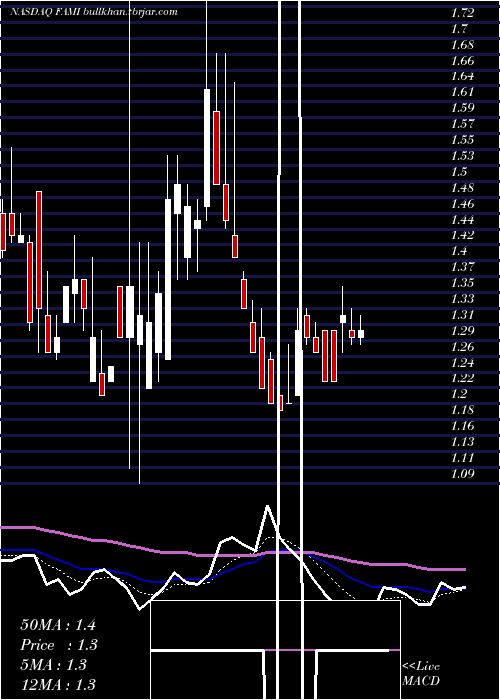Select the 1.13 price axis label
The width and height of the screenshot is (500, 700).
(x=462, y=442)
